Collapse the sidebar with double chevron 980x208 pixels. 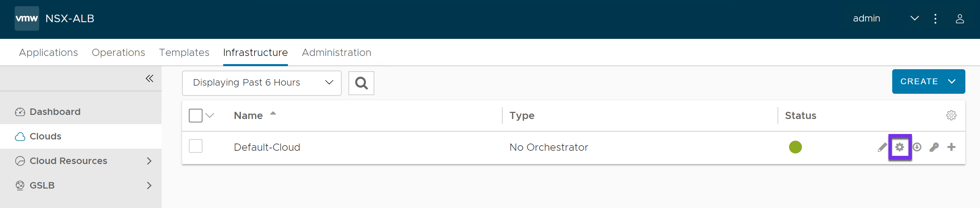tap(149, 79)
